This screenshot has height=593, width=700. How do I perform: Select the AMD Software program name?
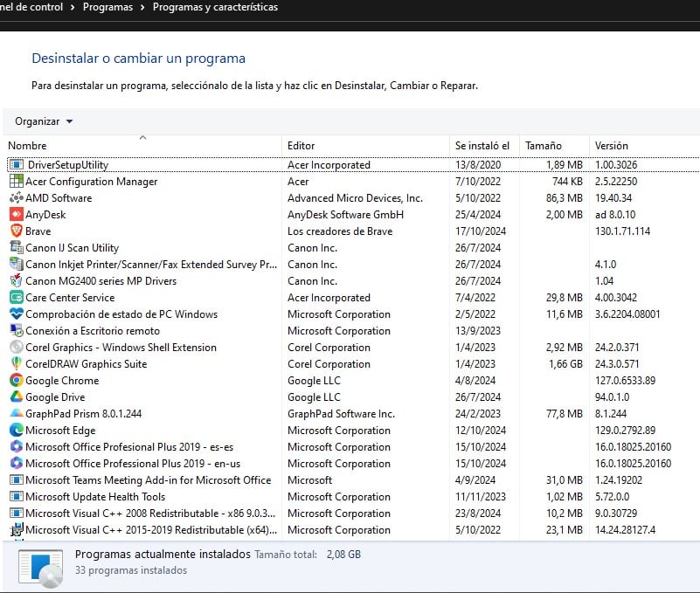tap(59, 198)
